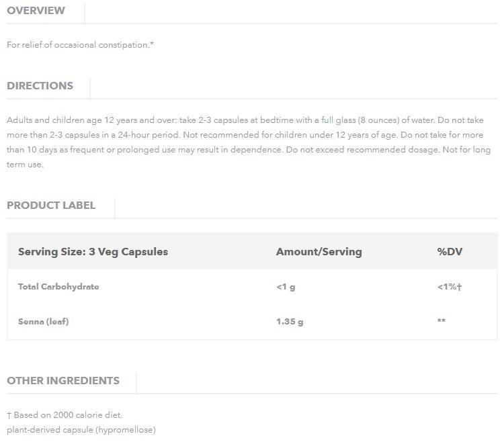This screenshot has height=442, width=504.
Task: Click the Amount/Serving column header
Action: 319,252
